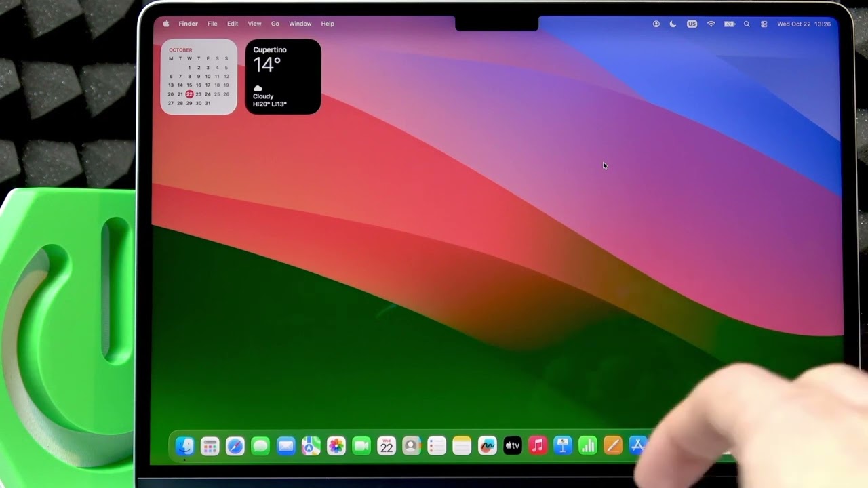Open Control Center in menu bar
This screenshot has height=488, width=868.
point(764,24)
